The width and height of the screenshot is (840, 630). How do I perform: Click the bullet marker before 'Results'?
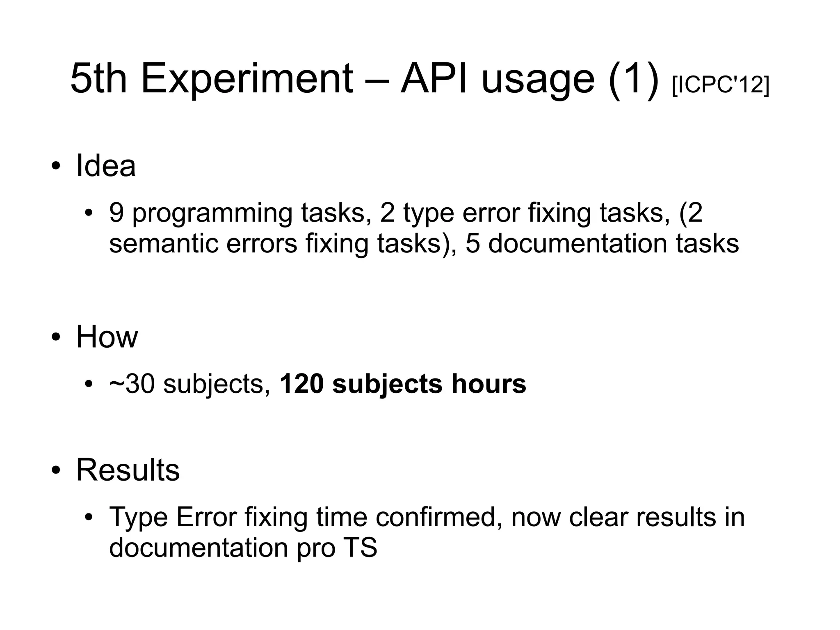click(56, 471)
